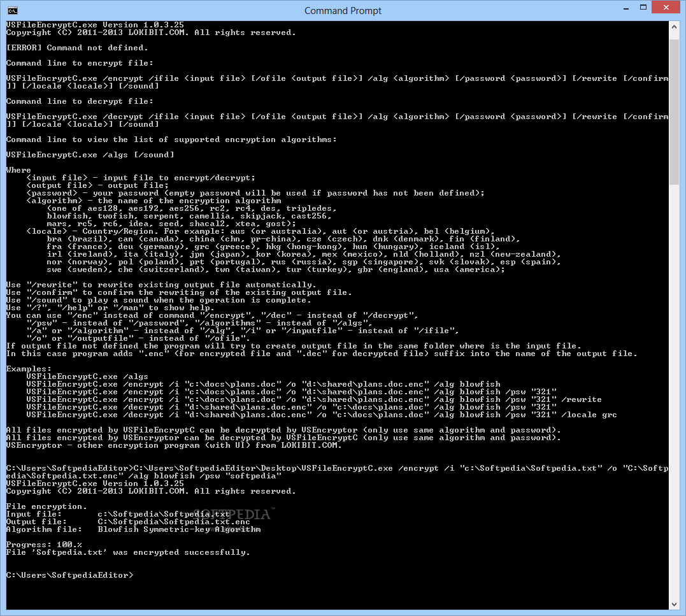The image size is (686, 616).
Task: Click the 'Algorithm file:' Blowfish line
Action: pyautogui.click(x=133, y=529)
